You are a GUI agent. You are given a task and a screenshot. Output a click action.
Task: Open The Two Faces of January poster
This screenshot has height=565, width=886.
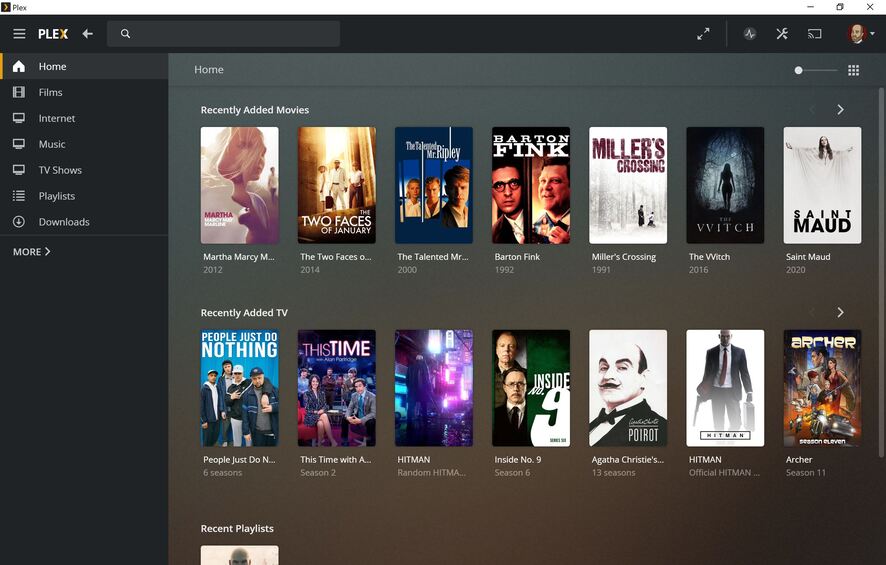pos(337,185)
